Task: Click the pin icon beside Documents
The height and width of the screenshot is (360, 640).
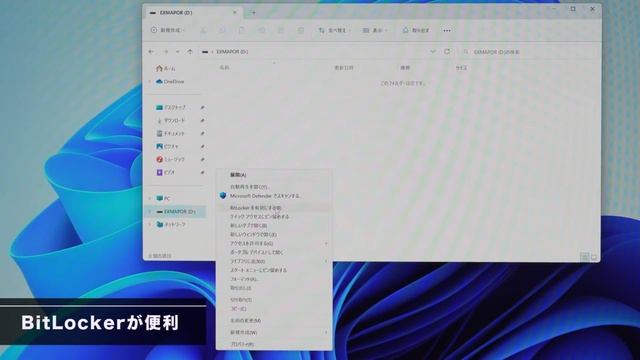Action: coord(202,133)
